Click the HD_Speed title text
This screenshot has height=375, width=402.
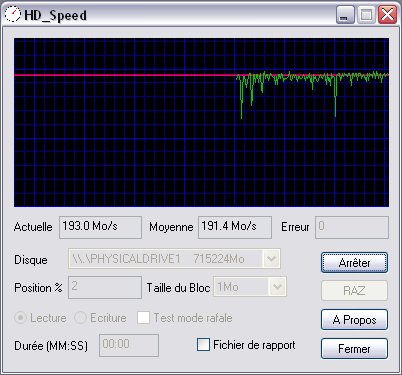click(x=56, y=15)
